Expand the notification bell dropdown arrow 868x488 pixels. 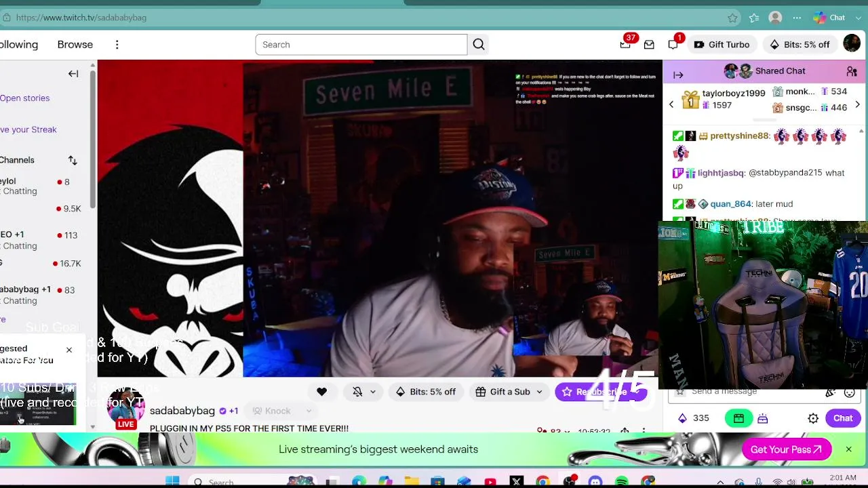pyautogui.click(x=373, y=392)
